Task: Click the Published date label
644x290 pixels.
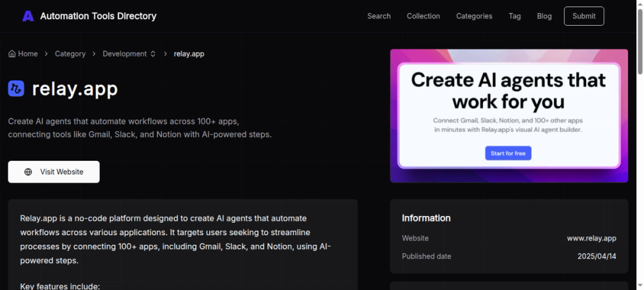Action: click(426, 257)
